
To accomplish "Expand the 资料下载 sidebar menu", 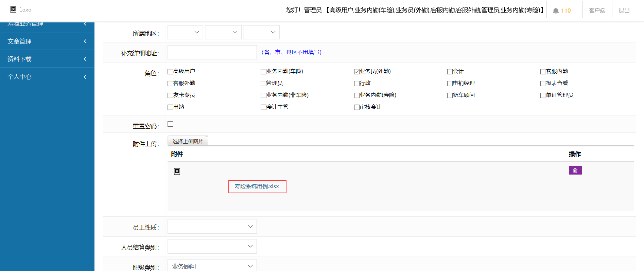I will coord(47,59).
